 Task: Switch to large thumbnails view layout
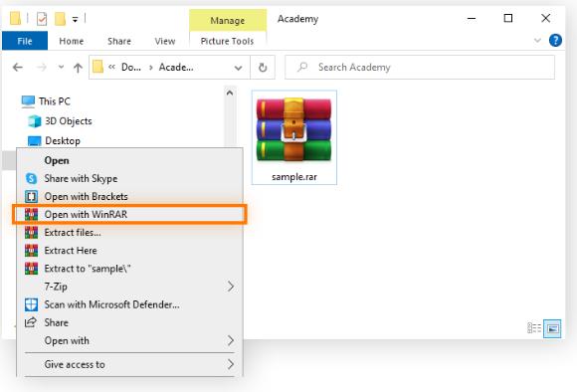pos(552,328)
